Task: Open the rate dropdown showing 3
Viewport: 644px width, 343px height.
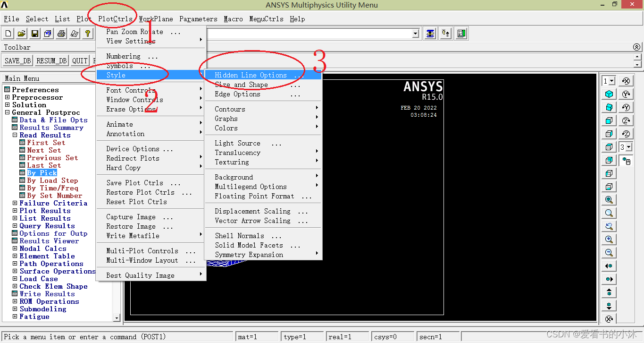Action: click(626, 147)
